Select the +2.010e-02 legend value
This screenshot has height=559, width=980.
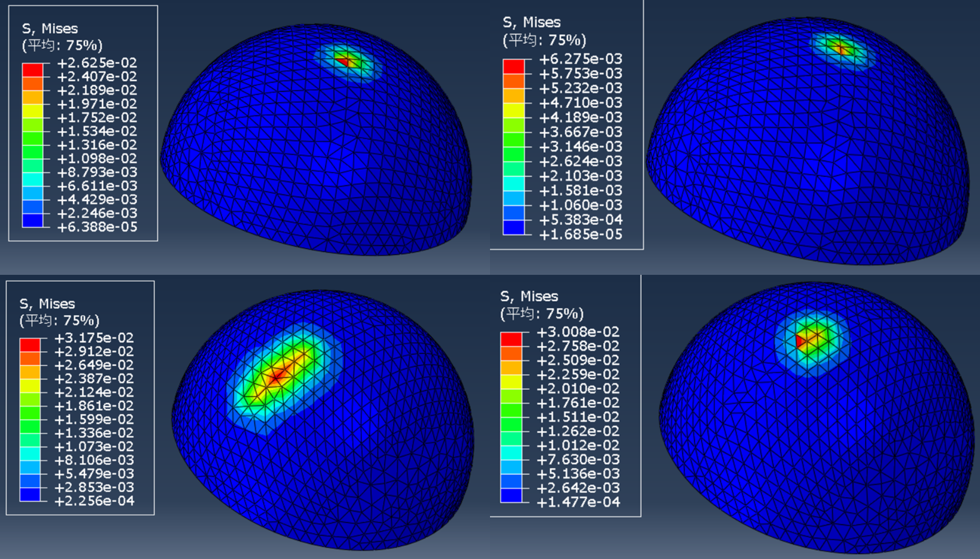point(578,388)
